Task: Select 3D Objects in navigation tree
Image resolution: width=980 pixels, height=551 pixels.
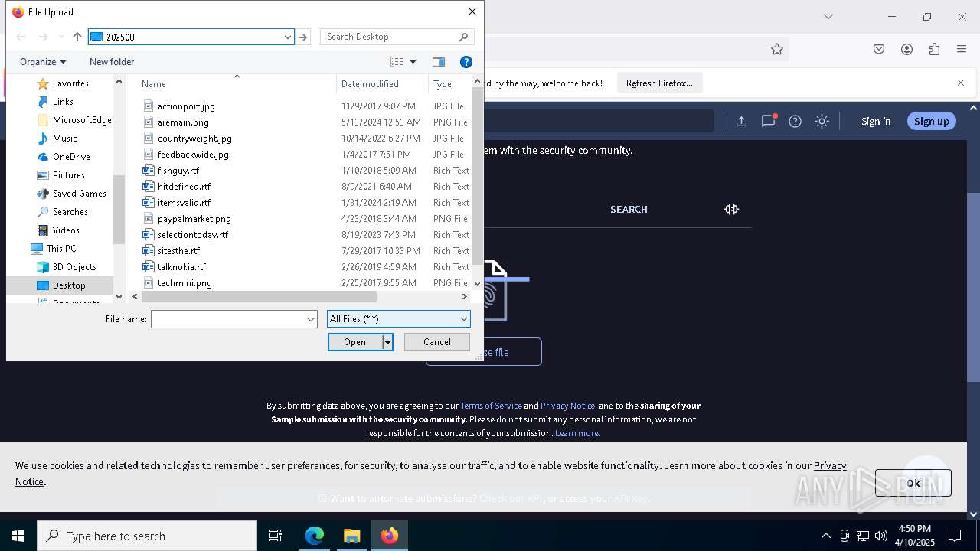Action: click(74, 267)
